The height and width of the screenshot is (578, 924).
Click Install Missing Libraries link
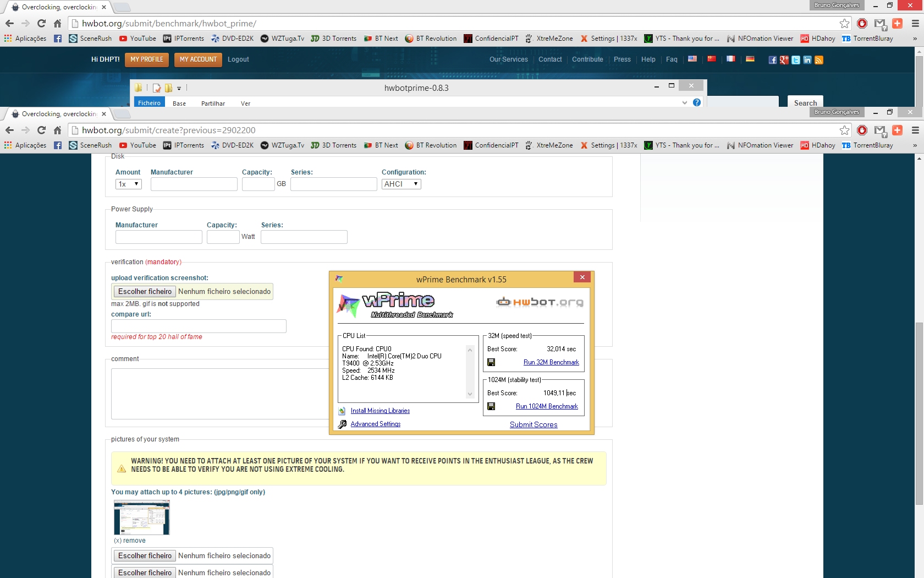tap(380, 411)
